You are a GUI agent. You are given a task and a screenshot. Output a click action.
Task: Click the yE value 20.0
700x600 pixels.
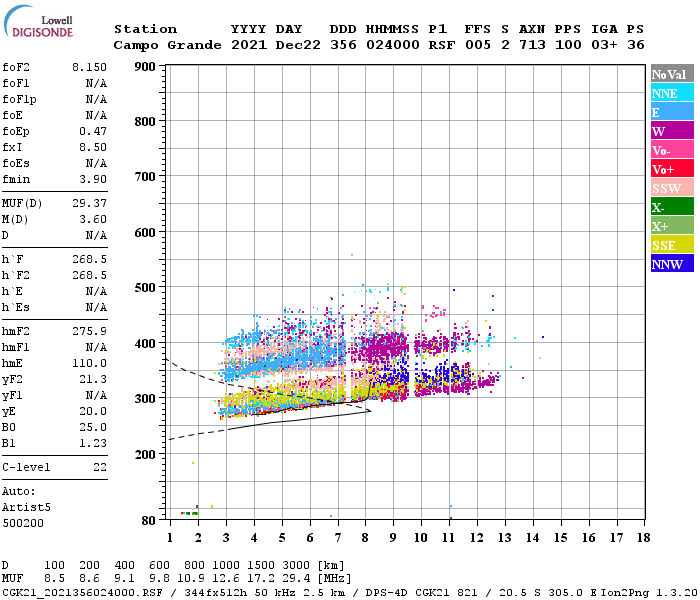click(x=93, y=411)
